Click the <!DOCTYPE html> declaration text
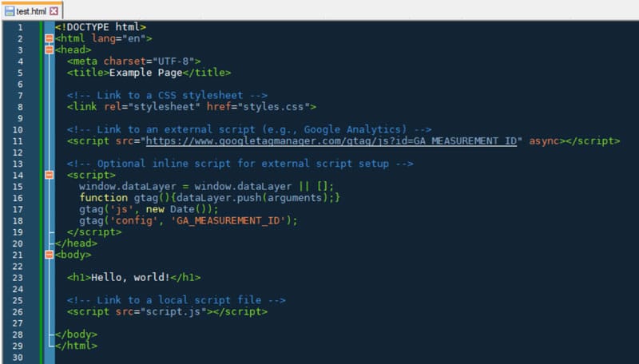Image resolution: width=639 pixels, height=364 pixels. pos(101,27)
